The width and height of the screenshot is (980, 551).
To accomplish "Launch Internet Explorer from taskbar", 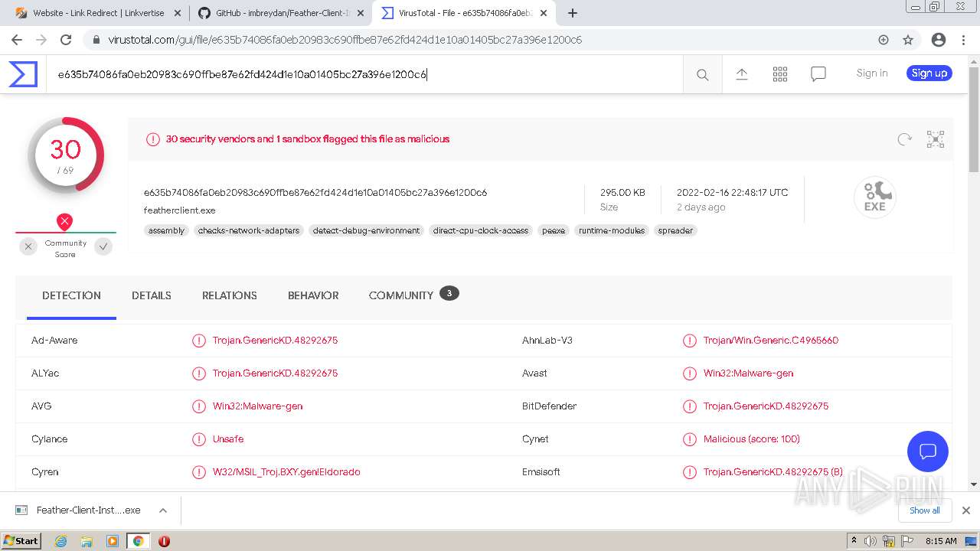I will [61, 541].
